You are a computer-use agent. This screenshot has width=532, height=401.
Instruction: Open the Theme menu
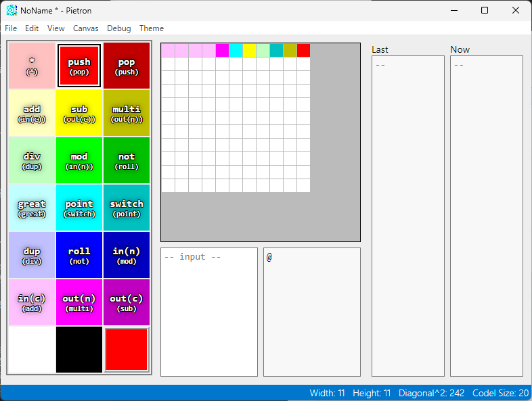coord(152,28)
